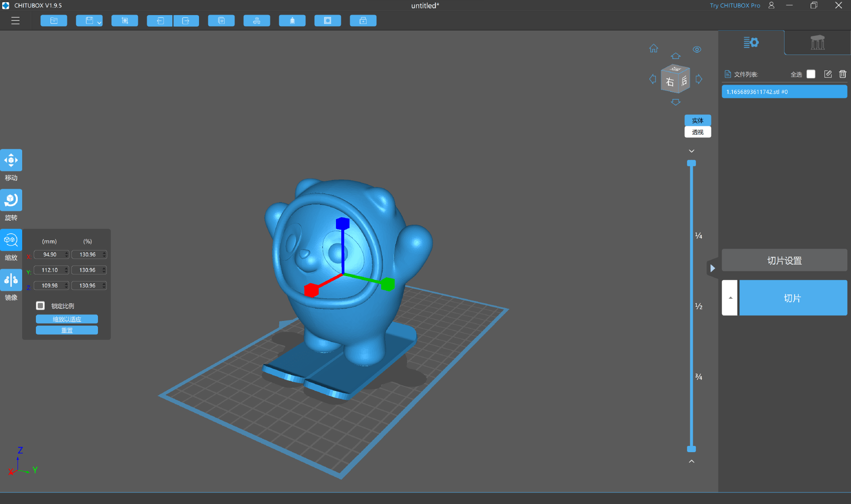This screenshot has width=851, height=504.
Task: Click the screenshot capture toolbar button
Action: pyautogui.click(x=125, y=21)
